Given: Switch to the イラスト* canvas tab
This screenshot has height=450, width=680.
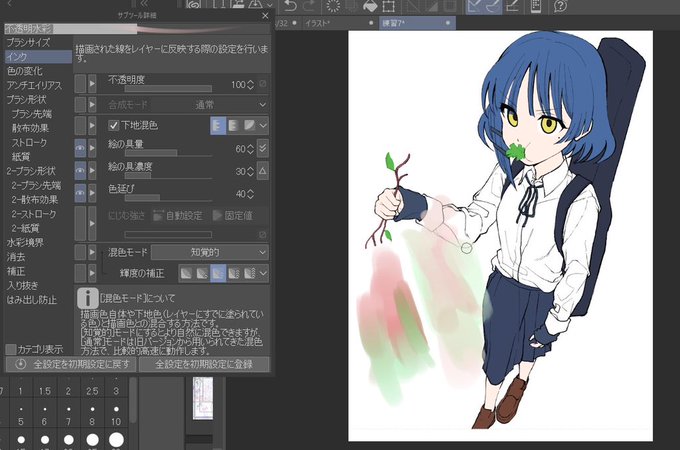Looking at the screenshot, I should click(x=337, y=23).
